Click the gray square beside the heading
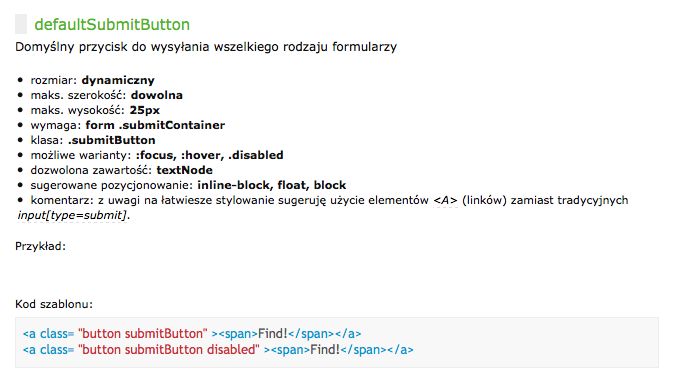The width and height of the screenshot is (693, 391). [21, 24]
